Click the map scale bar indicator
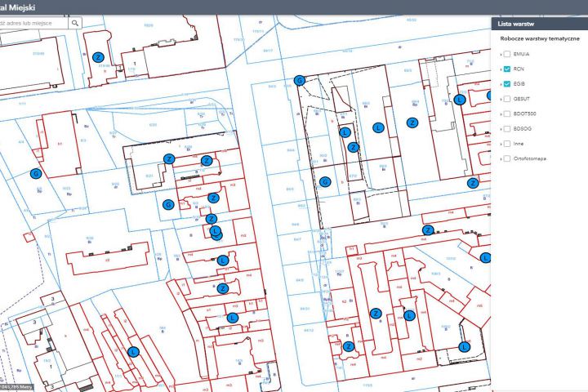 (16, 387)
